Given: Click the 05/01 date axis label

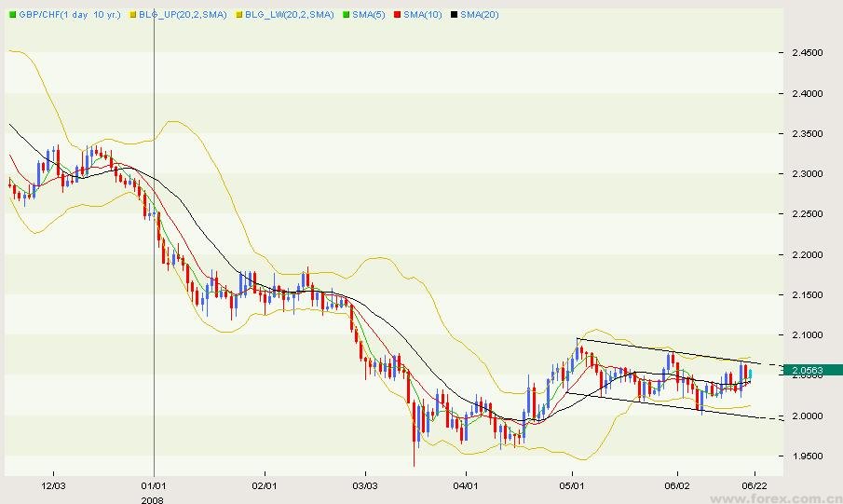Looking at the screenshot, I should 571,485.
